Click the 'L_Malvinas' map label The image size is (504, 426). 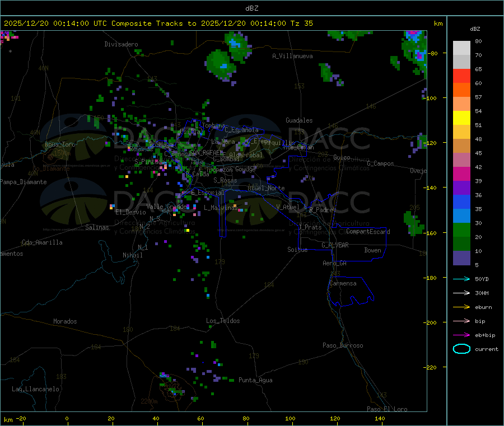tap(221, 208)
